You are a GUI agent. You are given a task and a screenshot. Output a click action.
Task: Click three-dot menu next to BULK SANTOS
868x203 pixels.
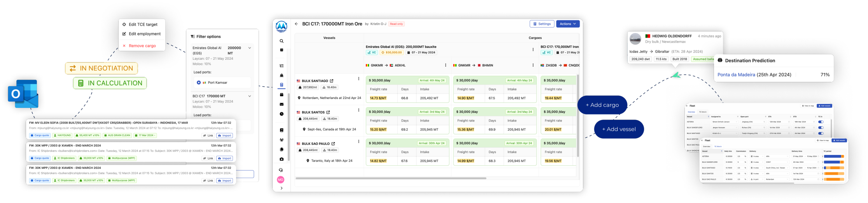click(x=359, y=110)
